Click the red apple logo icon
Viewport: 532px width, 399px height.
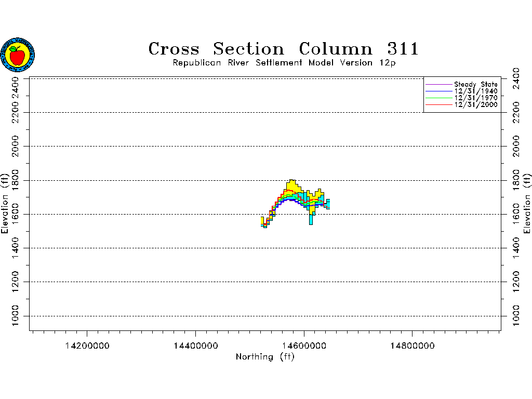18,55
